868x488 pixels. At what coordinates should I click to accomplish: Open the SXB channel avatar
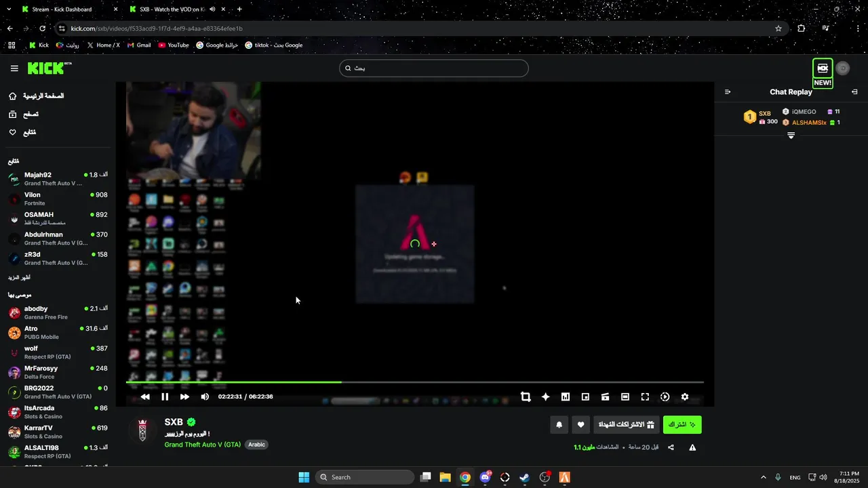click(x=142, y=430)
